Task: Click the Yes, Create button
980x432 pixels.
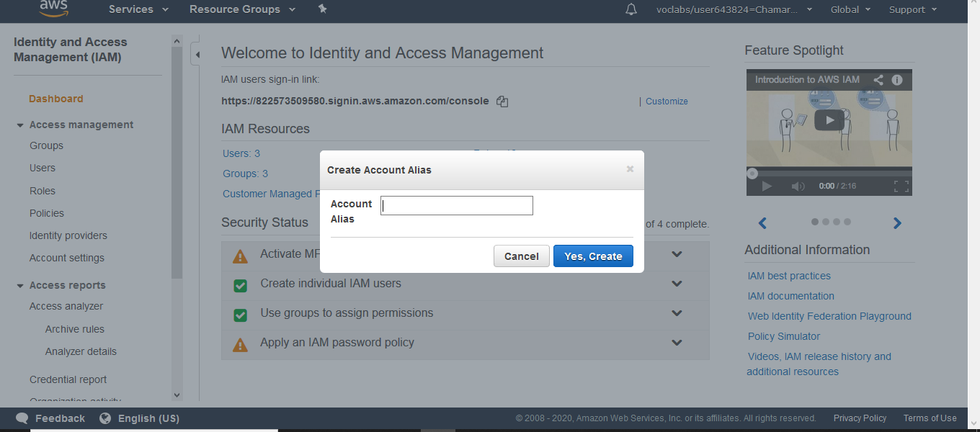Action: pos(593,256)
